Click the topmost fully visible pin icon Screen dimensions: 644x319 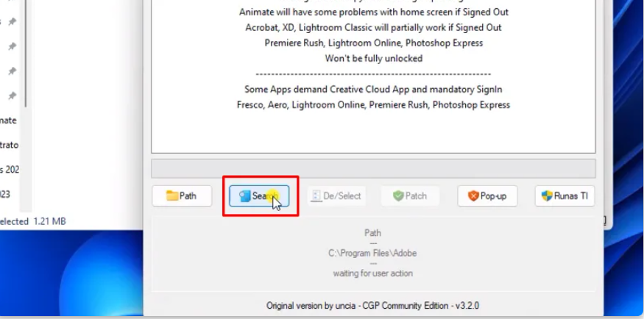tap(13, 22)
